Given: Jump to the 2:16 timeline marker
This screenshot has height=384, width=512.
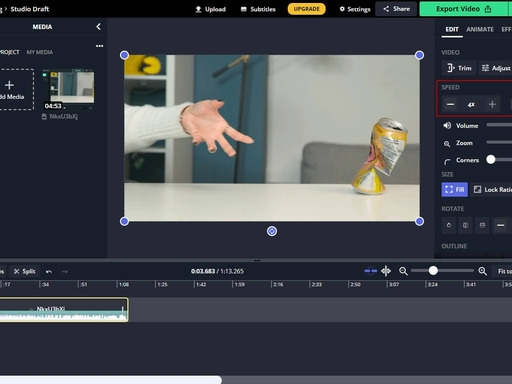Looking at the screenshot, I should pyautogui.click(x=278, y=284).
